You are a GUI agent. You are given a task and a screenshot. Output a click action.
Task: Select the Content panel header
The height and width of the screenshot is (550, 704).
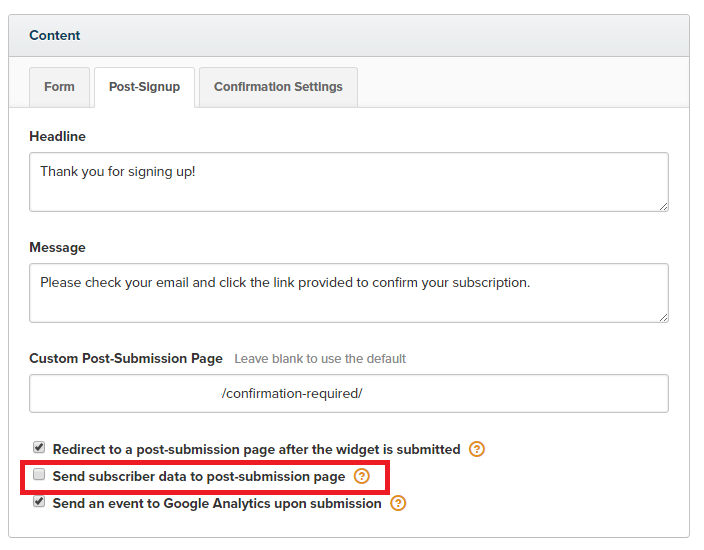[x=349, y=35]
